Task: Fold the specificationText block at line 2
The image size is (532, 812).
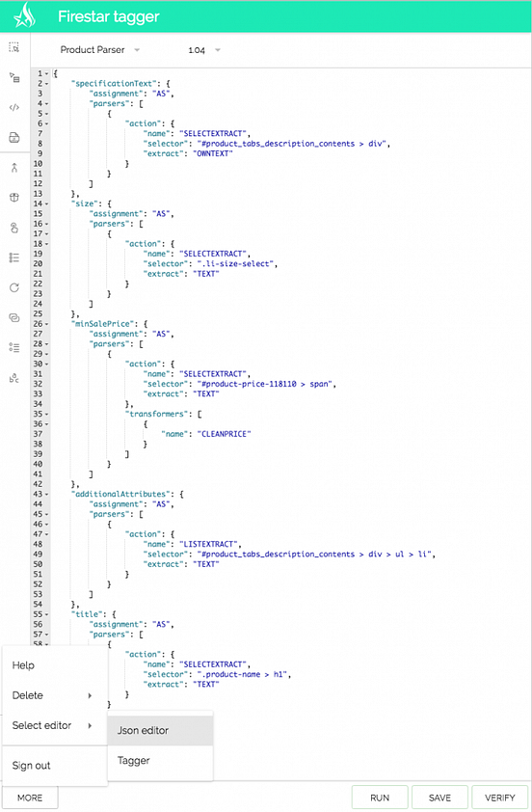Action: point(47,83)
